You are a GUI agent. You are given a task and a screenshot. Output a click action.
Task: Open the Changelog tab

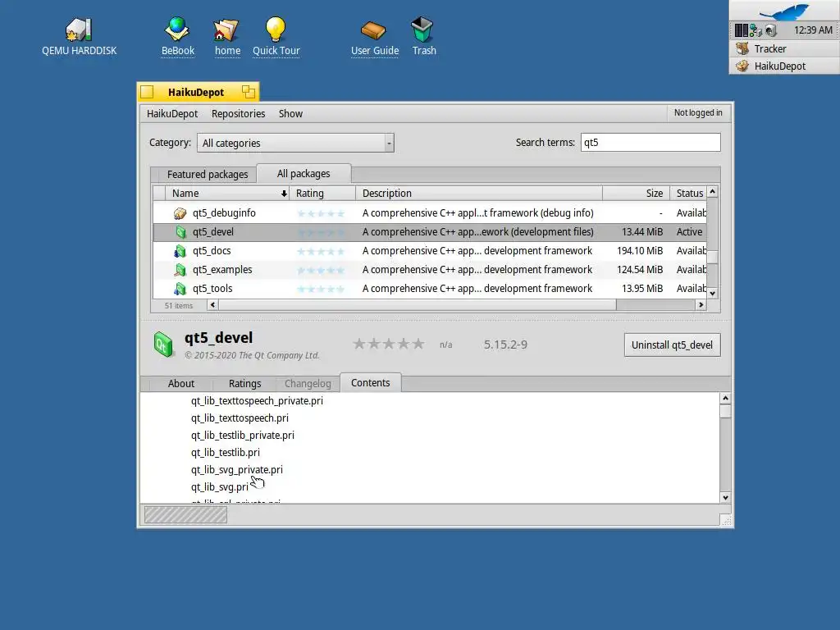[x=308, y=384]
